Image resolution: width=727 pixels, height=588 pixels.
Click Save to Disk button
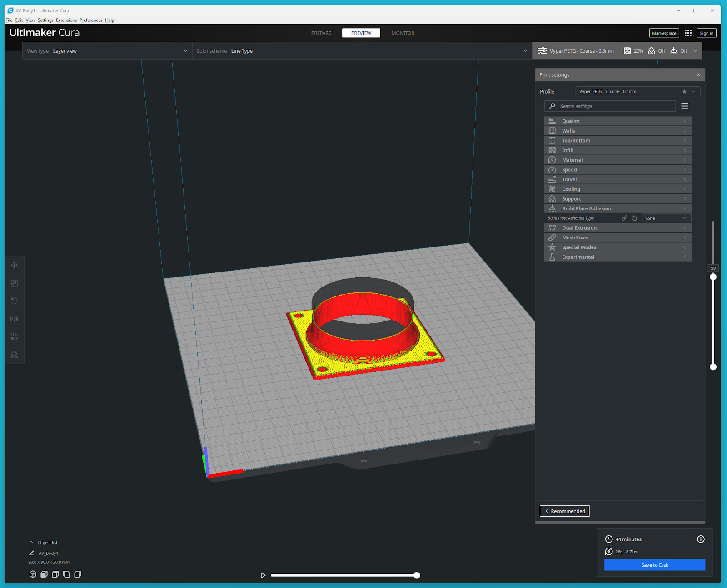pos(655,565)
